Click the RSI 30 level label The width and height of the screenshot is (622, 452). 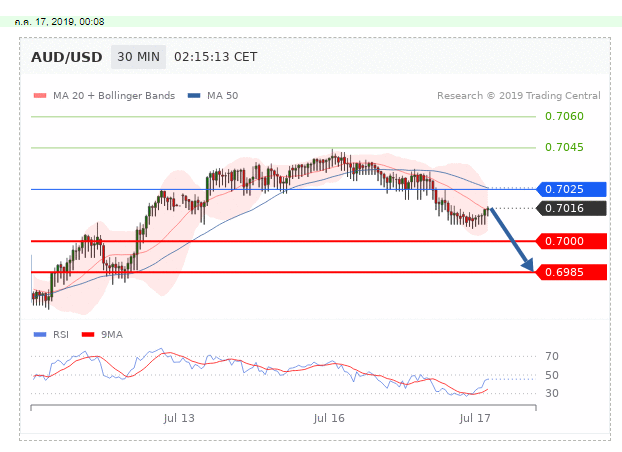(552, 393)
